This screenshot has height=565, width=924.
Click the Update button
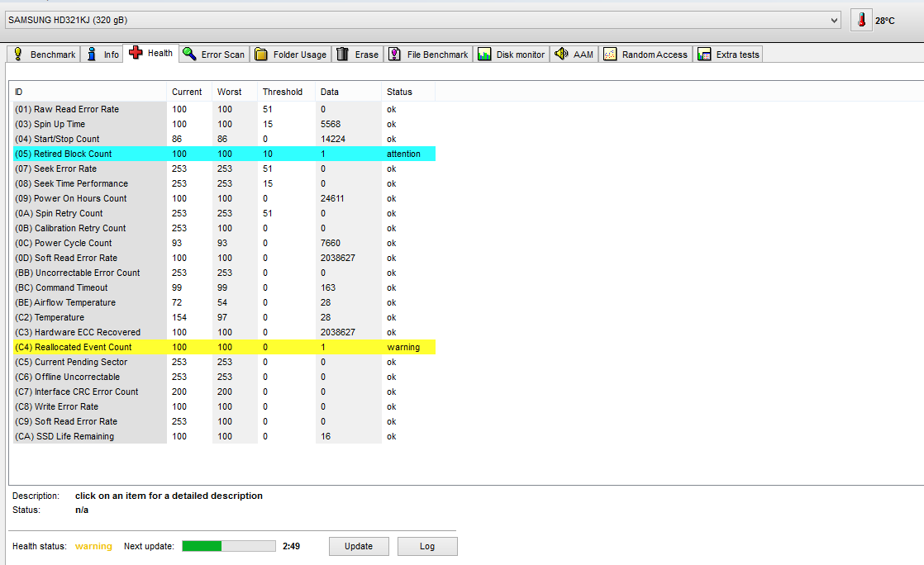pyautogui.click(x=359, y=546)
